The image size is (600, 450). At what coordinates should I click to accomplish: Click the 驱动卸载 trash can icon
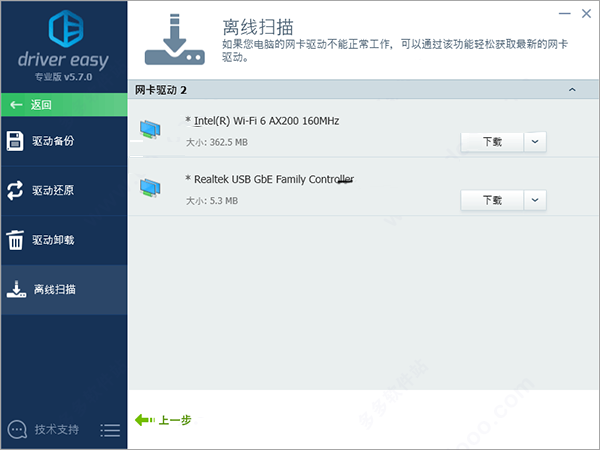click(15, 240)
